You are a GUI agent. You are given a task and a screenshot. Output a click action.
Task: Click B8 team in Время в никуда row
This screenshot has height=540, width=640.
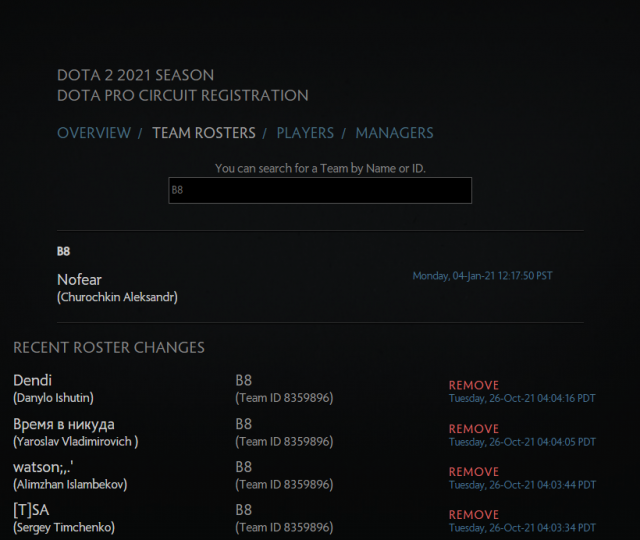coord(243,424)
